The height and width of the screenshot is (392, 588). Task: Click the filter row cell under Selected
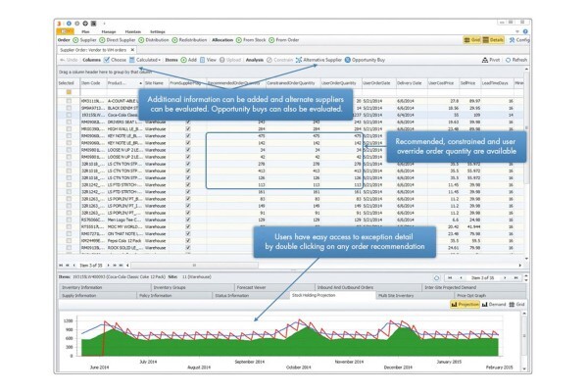[x=69, y=92]
